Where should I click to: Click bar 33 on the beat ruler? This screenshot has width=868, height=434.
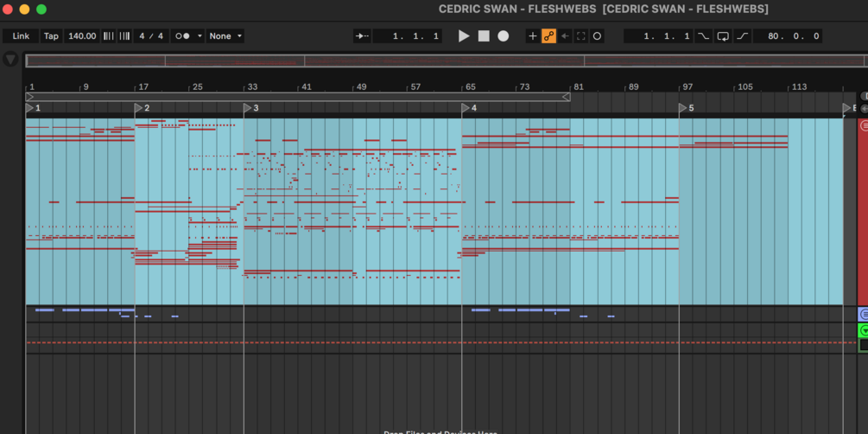pos(252,87)
